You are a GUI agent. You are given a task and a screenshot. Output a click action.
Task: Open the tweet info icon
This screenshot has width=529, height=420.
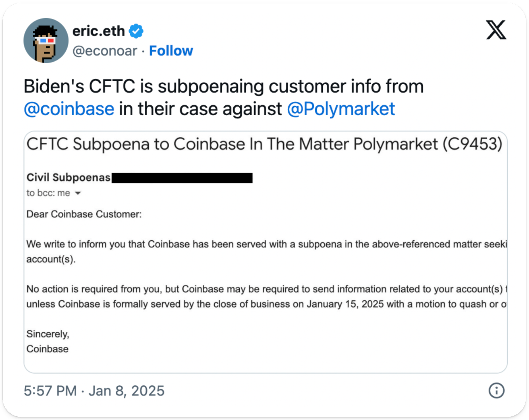click(x=496, y=391)
